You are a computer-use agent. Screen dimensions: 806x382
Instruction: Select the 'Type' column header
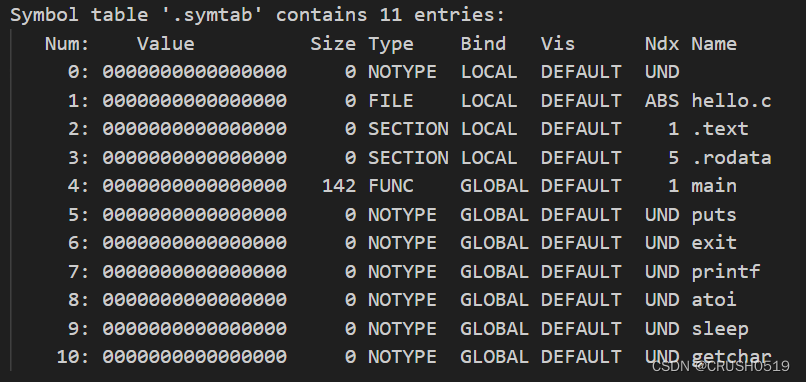[x=391, y=44]
